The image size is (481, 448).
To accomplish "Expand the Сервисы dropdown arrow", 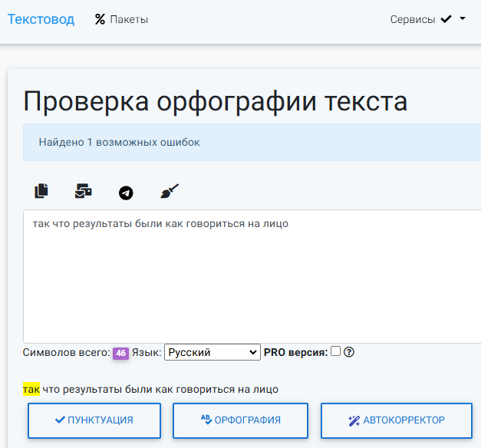I will [x=463, y=18].
